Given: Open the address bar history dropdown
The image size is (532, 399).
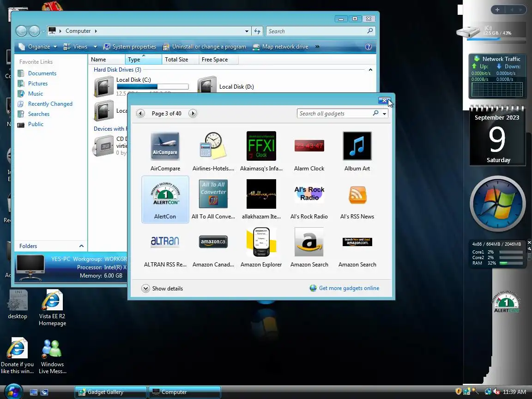Looking at the screenshot, I should (x=247, y=31).
